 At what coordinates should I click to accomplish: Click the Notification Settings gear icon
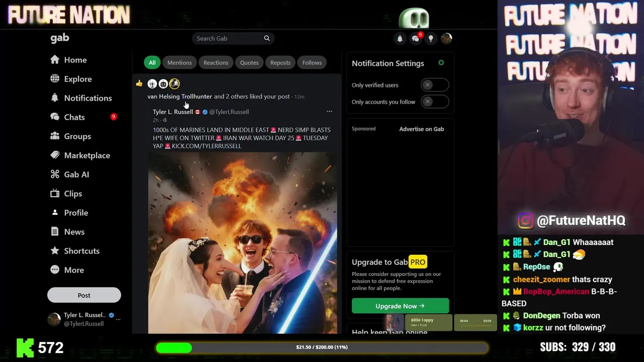click(x=441, y=63)
